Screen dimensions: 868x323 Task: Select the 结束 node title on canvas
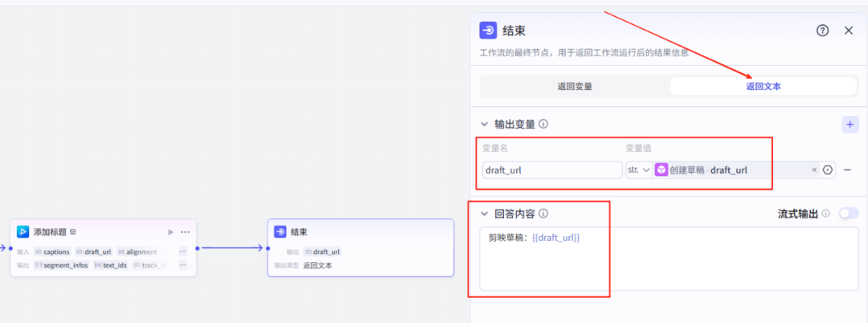coord(299,232)
